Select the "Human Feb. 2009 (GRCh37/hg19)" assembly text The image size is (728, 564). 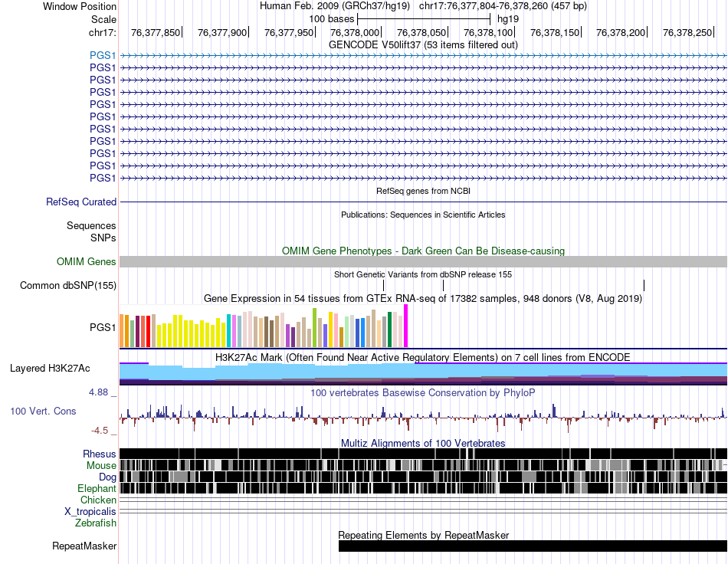pyautogui.click(x=335, y=6)
